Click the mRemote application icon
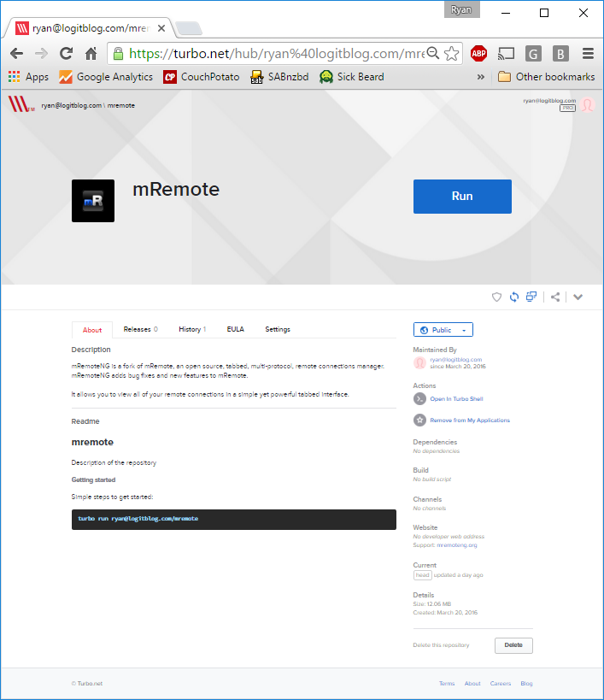Image resolution: width=604 pixels, height=700 pixels. tap(93, 201)
